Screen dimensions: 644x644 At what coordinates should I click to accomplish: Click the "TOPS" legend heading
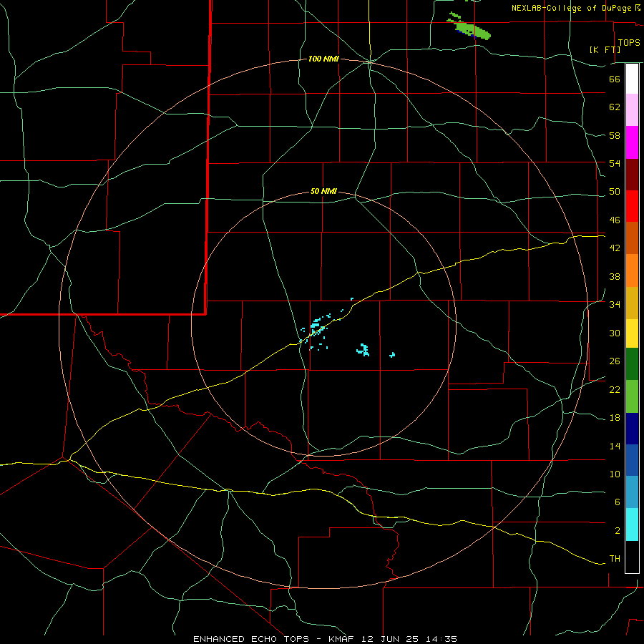coord(629,42)
